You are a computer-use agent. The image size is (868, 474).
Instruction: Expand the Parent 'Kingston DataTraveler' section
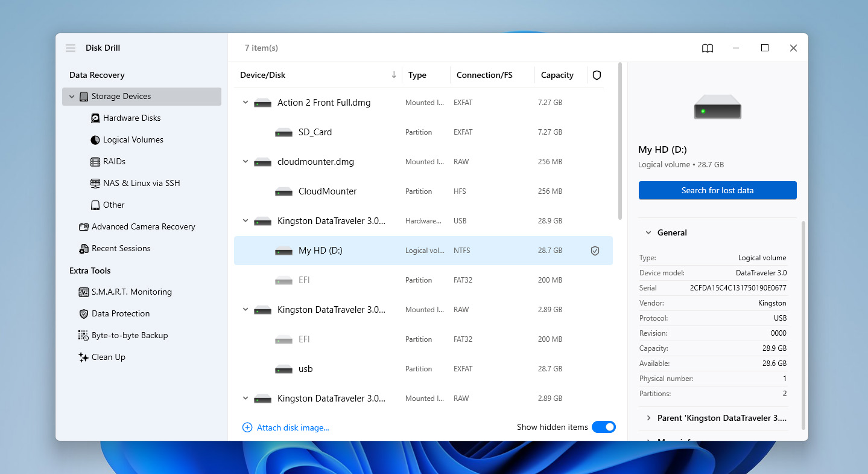coord(648,417)
